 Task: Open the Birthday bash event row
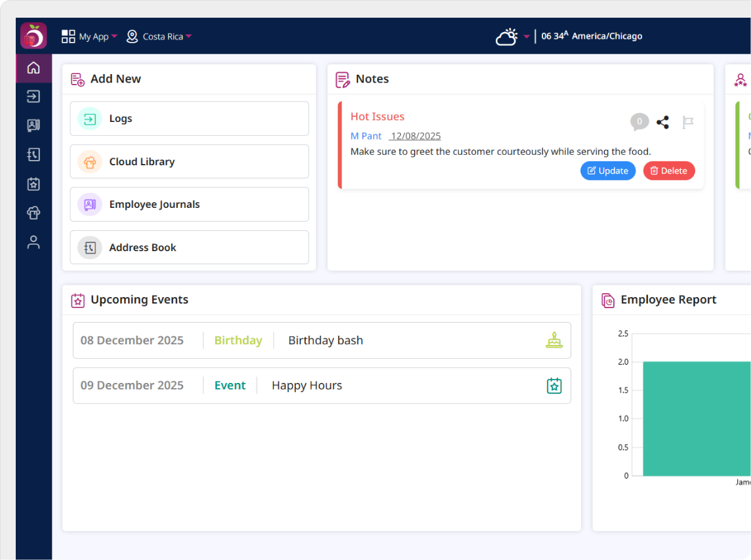click(321, 340)
